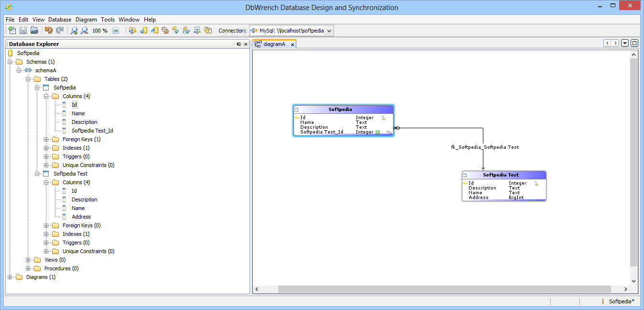This screenshot has height=310, width=644.
Task: Maximize the diagram editor window icon
Action: click(x=634, y=43)
